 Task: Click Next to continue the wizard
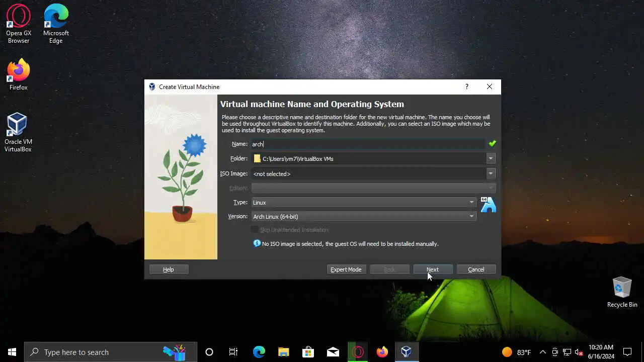pyautogui.click(x=433, y=269)
